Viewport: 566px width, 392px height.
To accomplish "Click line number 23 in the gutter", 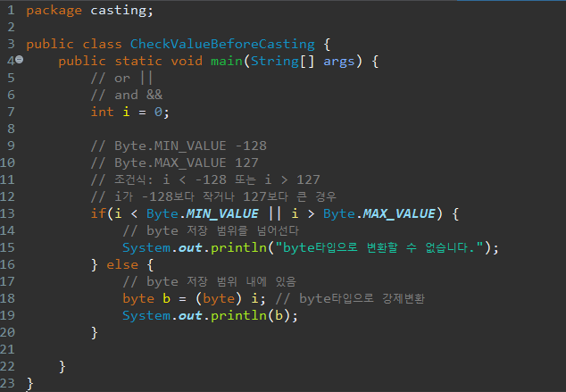I will (7, 383).
